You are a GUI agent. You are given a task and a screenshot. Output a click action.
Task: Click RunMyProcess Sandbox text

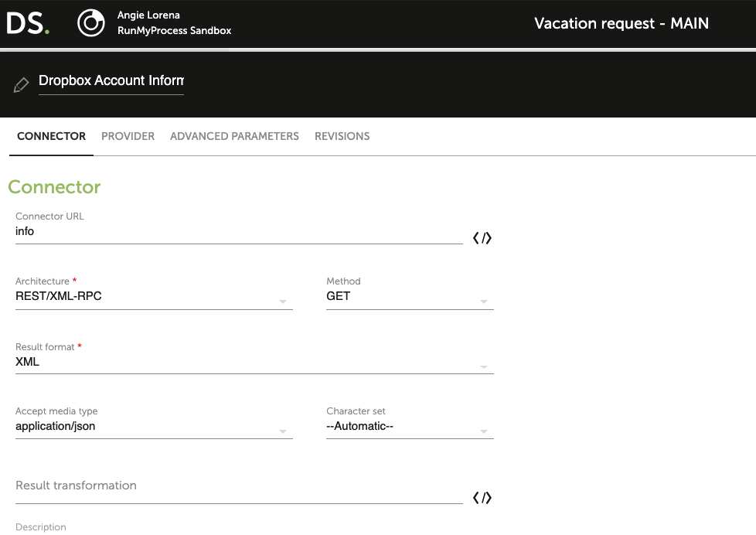click(x=174, y=30)
